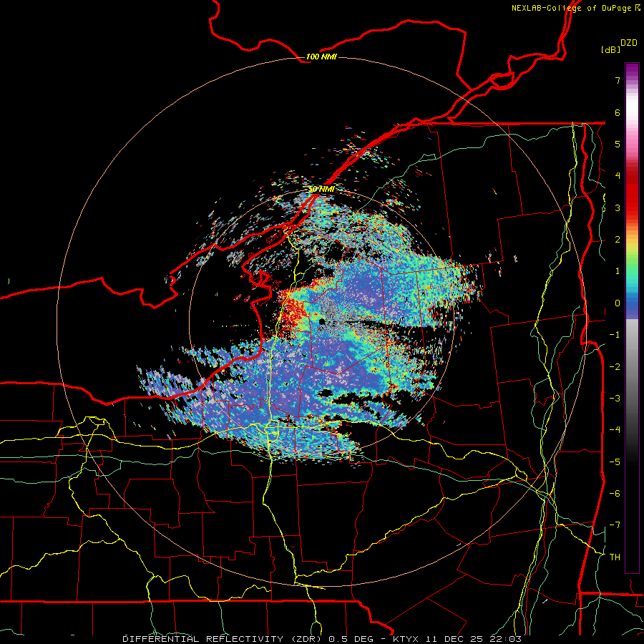Click the TH threshold label on the scale

pyautogui.click(x=615, y=557)
